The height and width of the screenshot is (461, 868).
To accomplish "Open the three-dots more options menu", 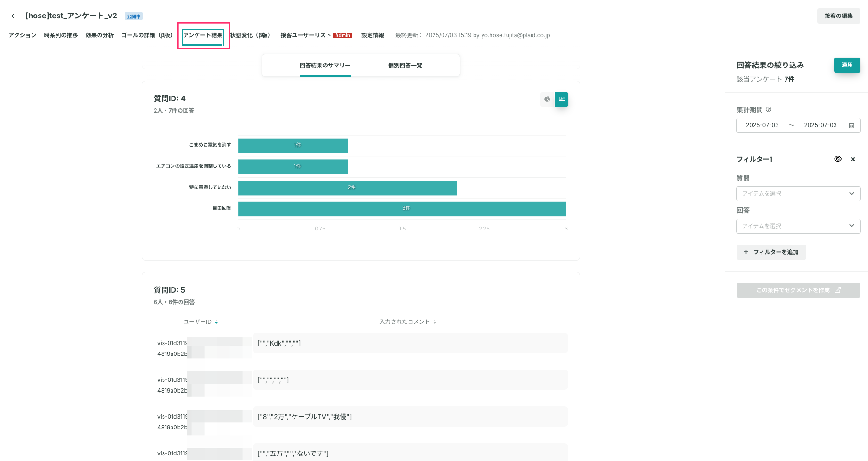I will [x=806, y=16].
